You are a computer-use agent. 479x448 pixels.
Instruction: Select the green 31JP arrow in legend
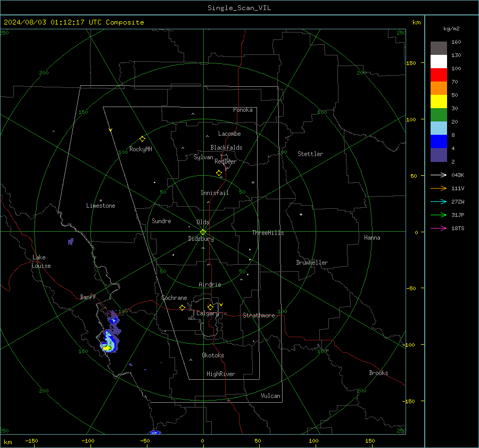[439, 215]
